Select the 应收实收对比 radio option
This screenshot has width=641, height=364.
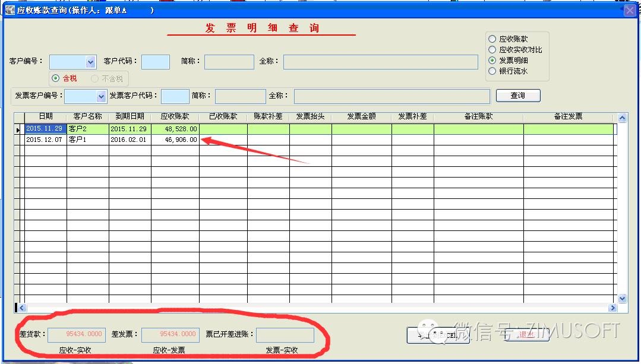[x=492, y=50]
